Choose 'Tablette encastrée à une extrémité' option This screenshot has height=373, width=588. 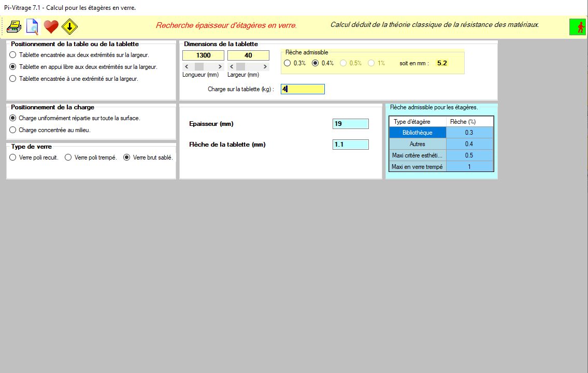point(13,79)
